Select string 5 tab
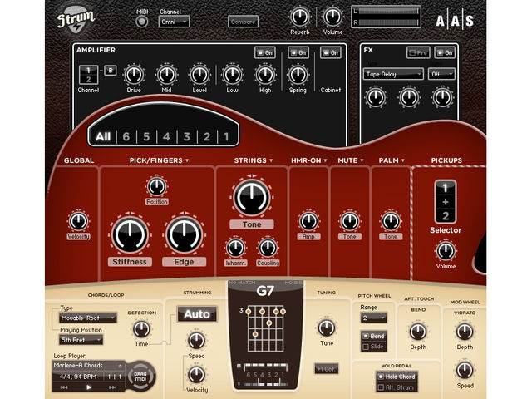Screen dimensions: 532x399 (146, 136)
